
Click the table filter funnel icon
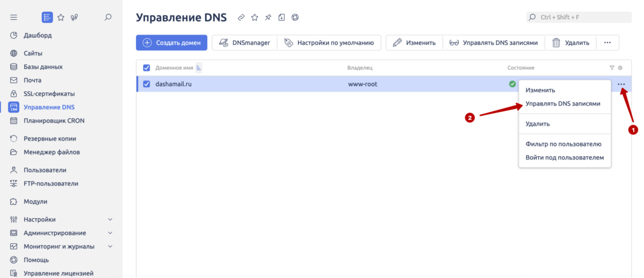tap(612, 68)
